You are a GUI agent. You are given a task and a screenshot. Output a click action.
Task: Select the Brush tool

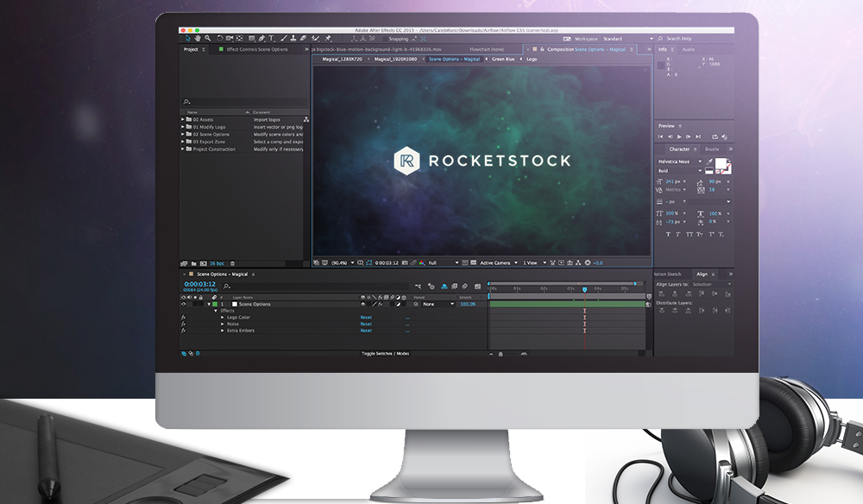[283, 39]
